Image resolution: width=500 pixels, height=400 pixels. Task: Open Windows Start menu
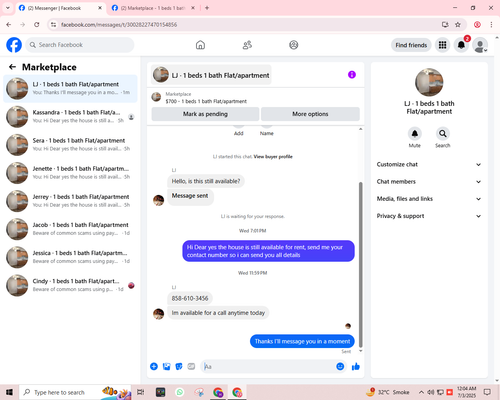pyautogui.click(x=9, y=392)
